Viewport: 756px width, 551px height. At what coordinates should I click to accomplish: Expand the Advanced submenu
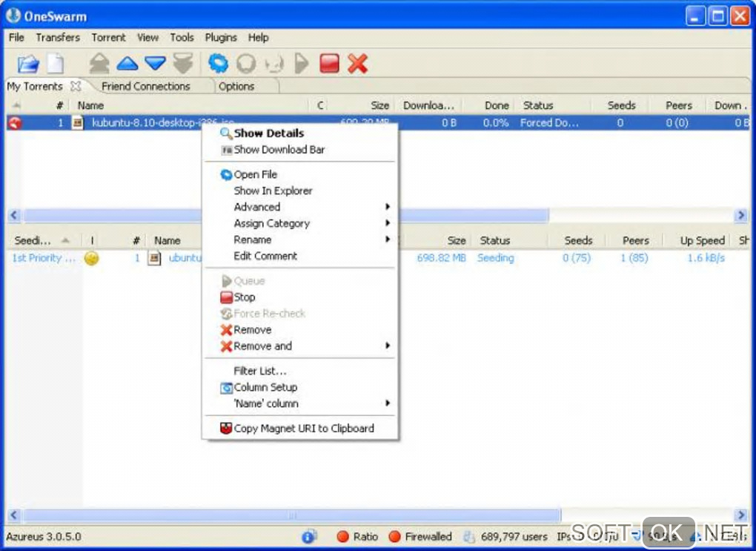tap(300, 207)
